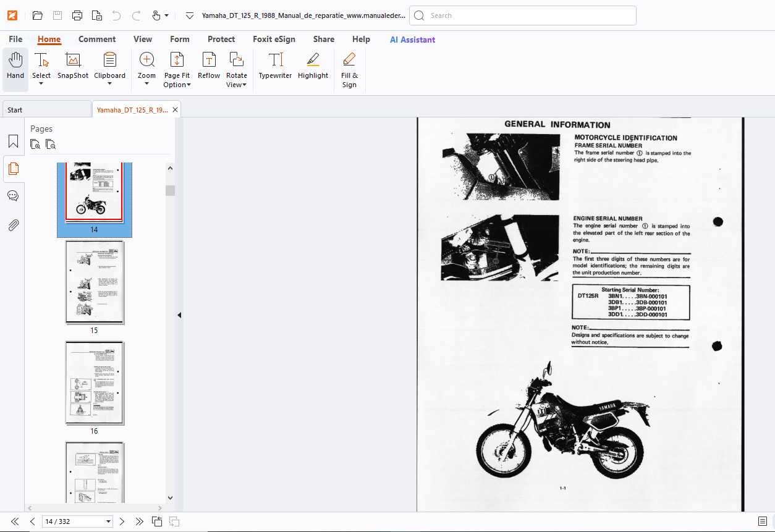Open a file with the folder icon

[x=37, y=15]
